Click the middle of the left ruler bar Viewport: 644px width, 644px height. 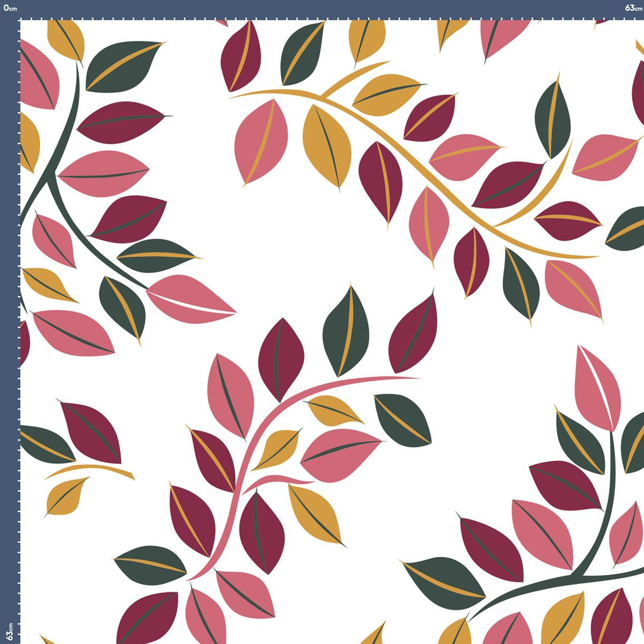tap(9, 322)
